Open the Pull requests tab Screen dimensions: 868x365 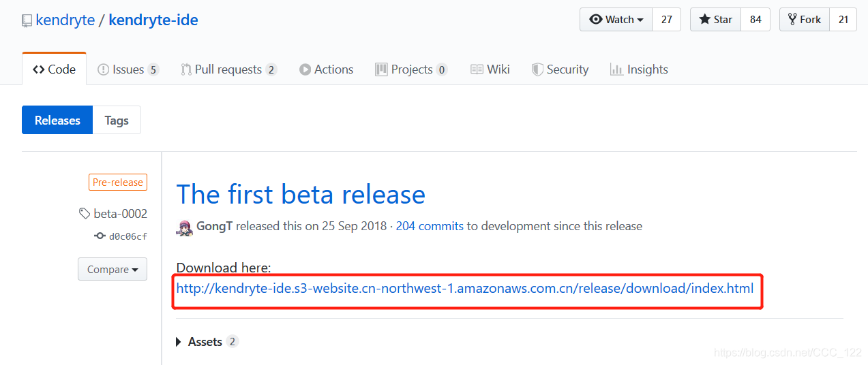point(228,69)
